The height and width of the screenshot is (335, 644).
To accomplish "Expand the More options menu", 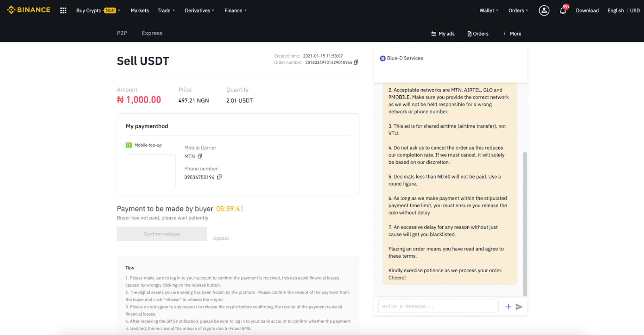I will tap(512, 34).
